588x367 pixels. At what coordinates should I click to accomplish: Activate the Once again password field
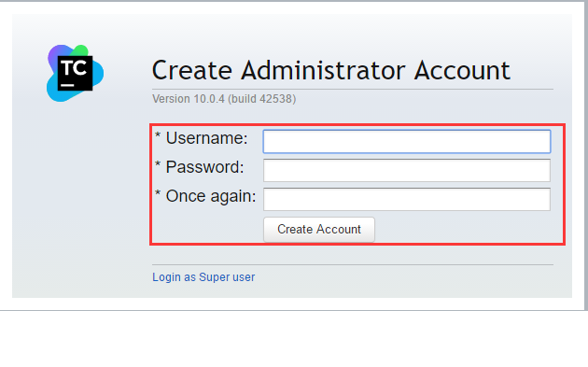pyautogui.click(x=407, y=199)
